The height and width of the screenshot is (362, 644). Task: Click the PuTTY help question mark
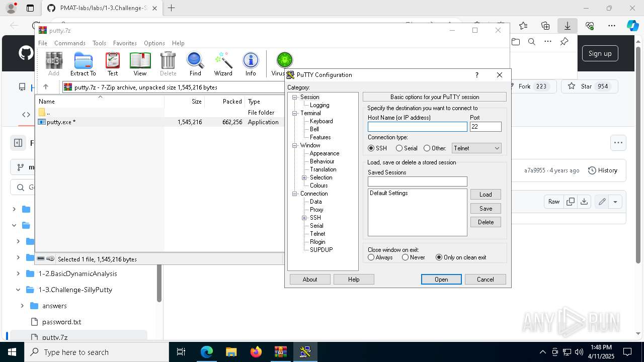point(476,75)
